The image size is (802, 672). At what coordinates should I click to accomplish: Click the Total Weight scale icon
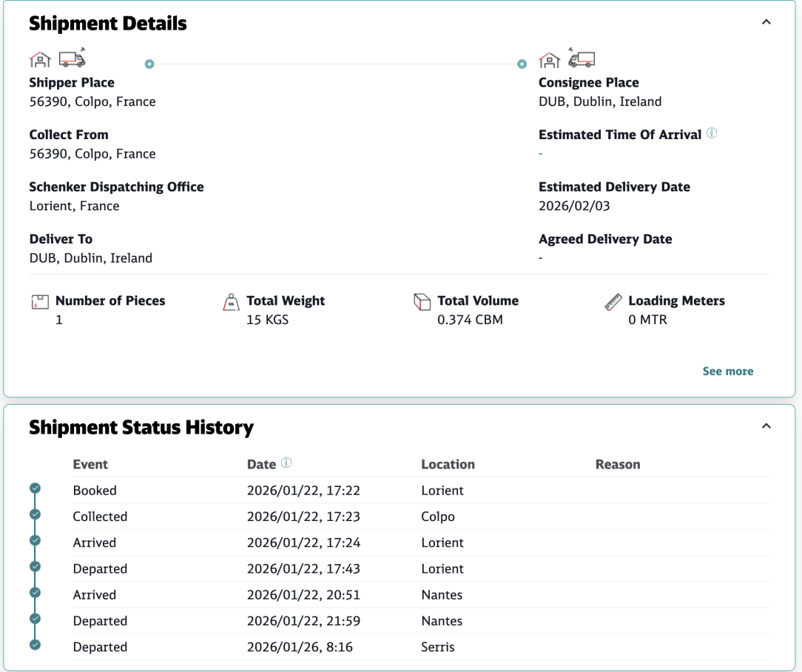pos(231,302)
